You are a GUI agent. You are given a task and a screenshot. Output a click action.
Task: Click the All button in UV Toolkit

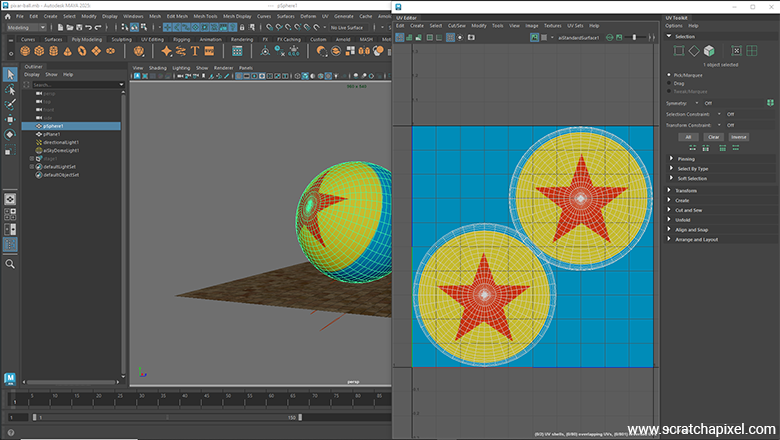pyautogui.click(x=688, y=137)
